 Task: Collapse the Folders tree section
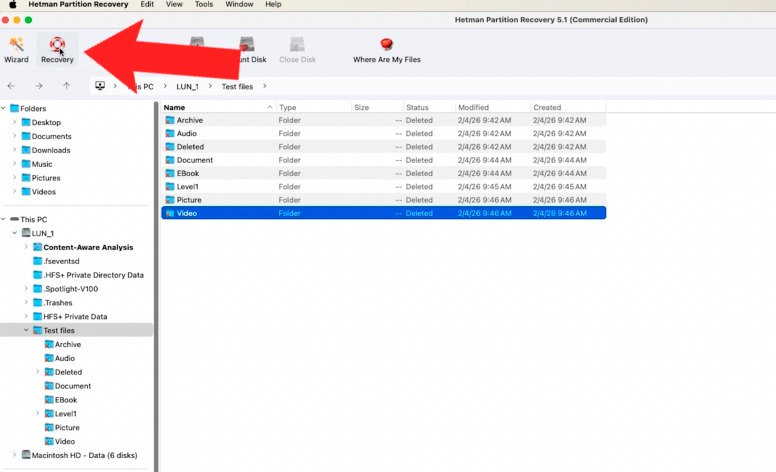(x=3, y=108)
